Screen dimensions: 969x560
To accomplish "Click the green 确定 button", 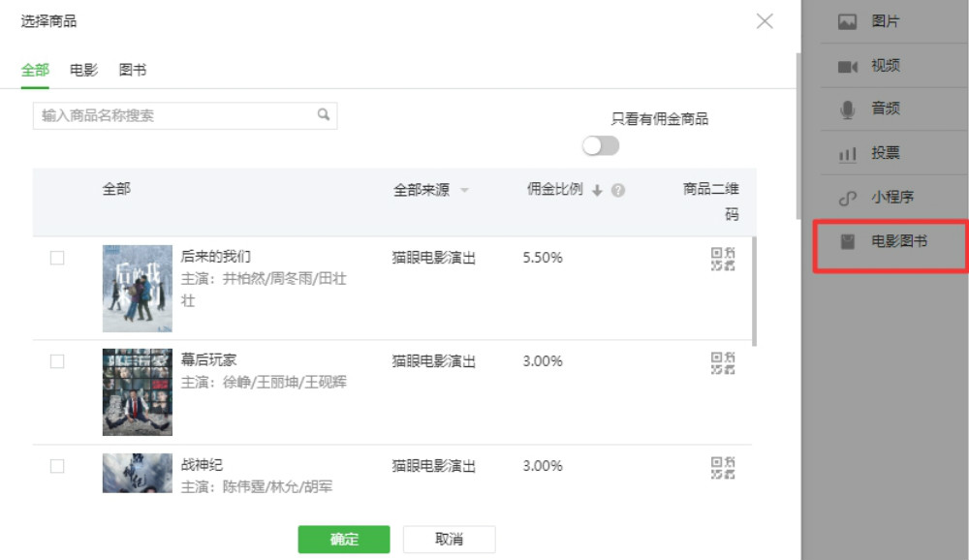I will tap(344, 540).
